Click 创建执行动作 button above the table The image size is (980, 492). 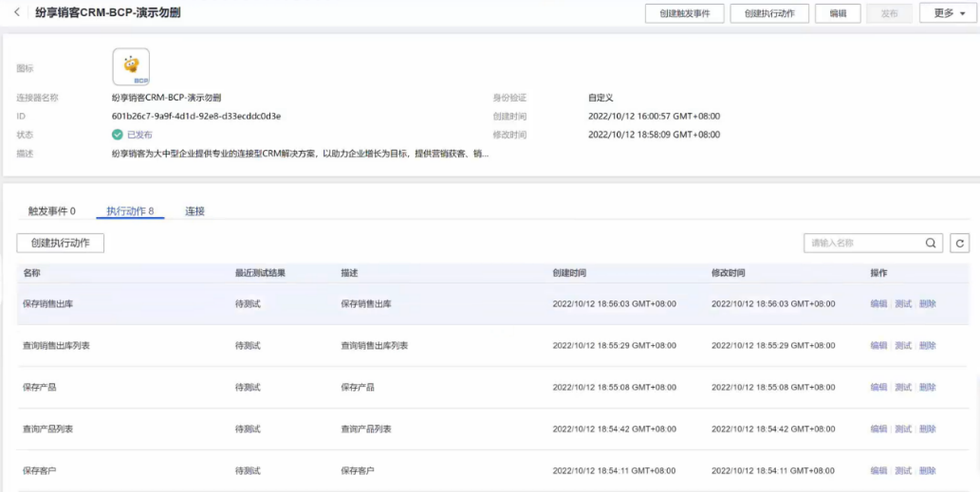(x=60, y=244)
